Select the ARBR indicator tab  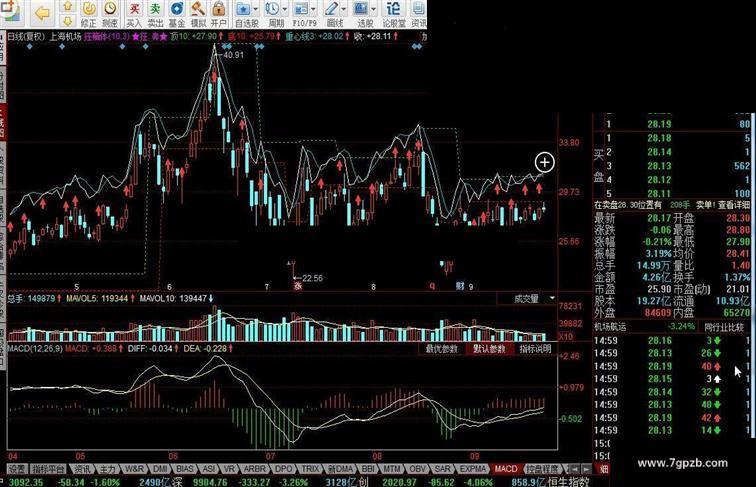(254, 469)
